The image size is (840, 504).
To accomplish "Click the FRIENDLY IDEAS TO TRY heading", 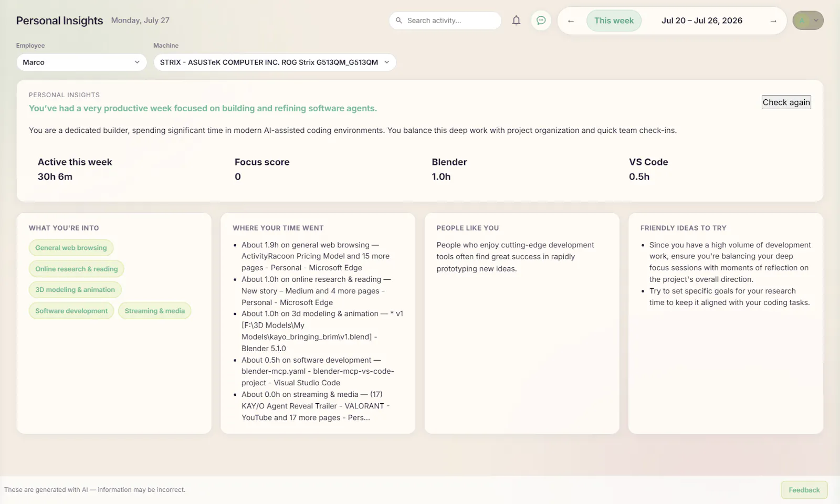I will 683,228.
